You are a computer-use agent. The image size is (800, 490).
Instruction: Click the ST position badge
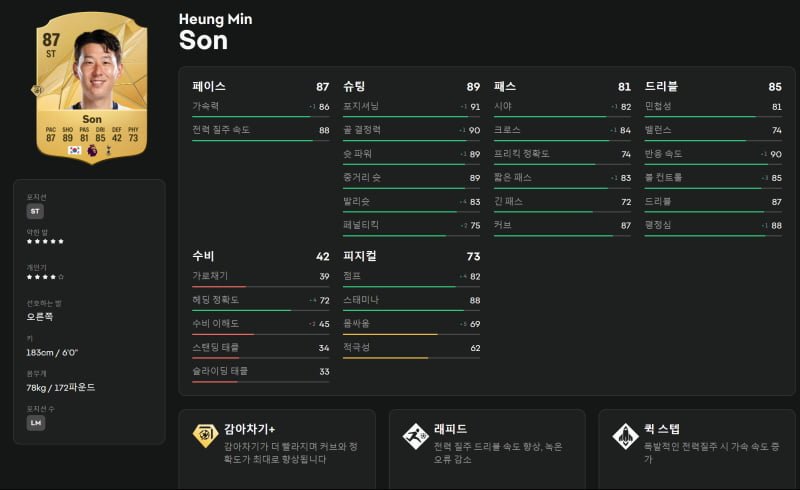35,211
